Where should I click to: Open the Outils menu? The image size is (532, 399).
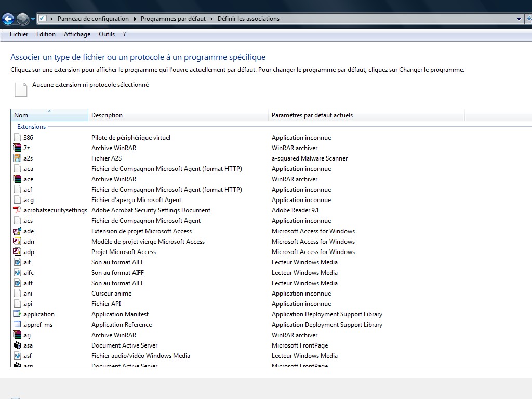[x=107, y=34]
